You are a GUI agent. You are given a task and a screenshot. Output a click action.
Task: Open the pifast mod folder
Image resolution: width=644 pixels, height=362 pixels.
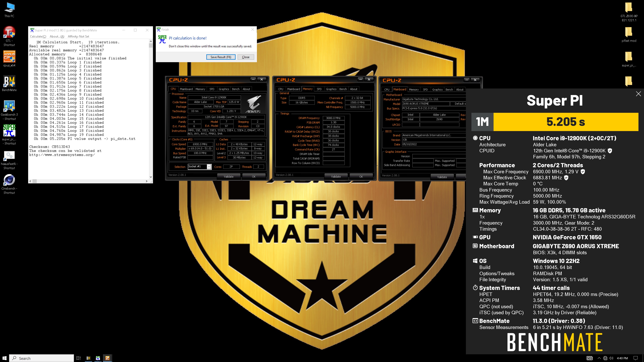point(629,35)
